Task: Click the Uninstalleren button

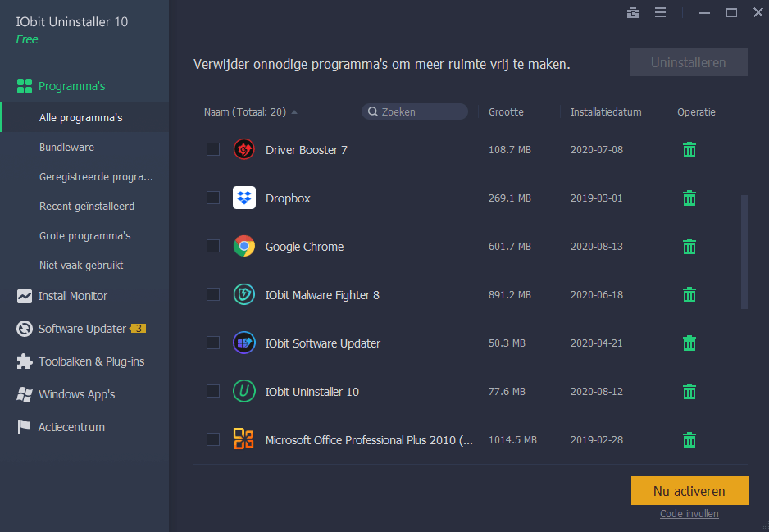Action: 689,62
